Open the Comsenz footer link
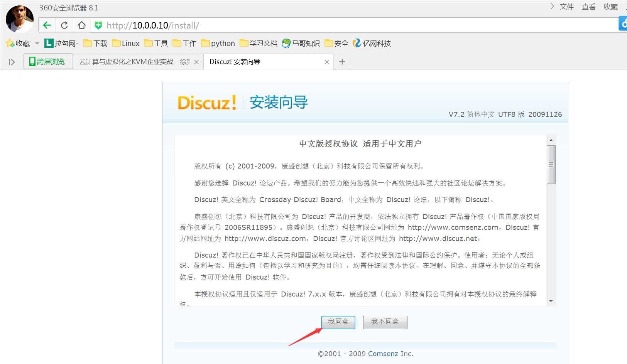The width and height of the screenshot is (627, 364). click(383, 354)
